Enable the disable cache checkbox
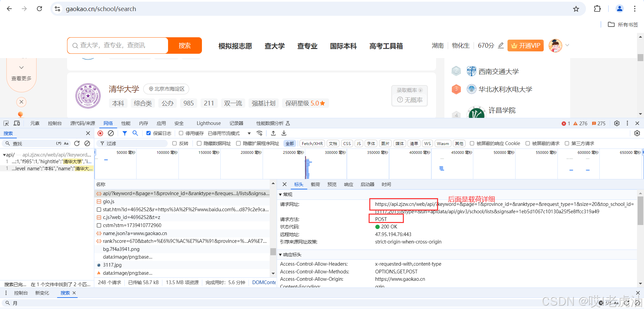The image size is (644, 312). [181, 133]
